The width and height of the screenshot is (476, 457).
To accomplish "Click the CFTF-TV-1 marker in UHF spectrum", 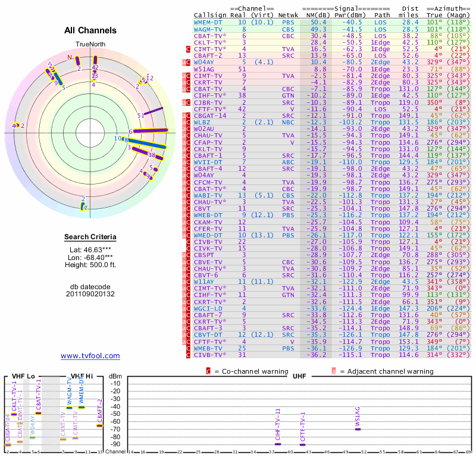I will pyautogui.click(x=302, y=444).
